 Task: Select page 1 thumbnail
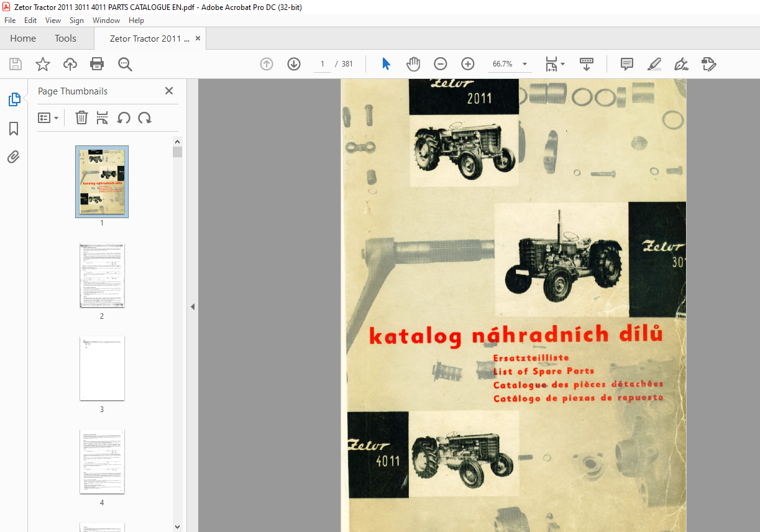pos(102,181)
